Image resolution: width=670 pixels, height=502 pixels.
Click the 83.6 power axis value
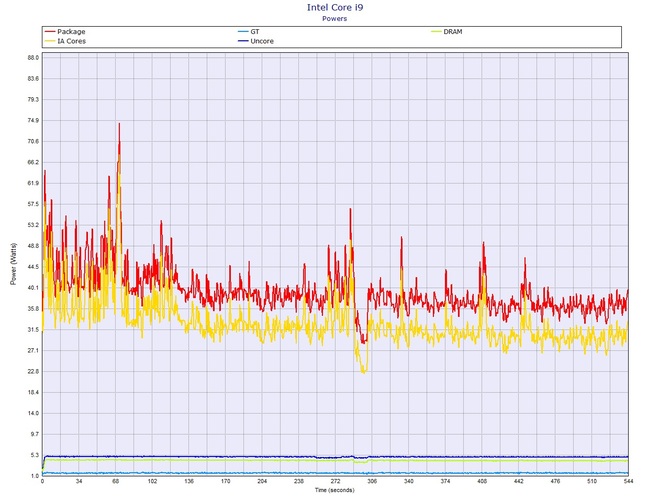tap(34, 79)
